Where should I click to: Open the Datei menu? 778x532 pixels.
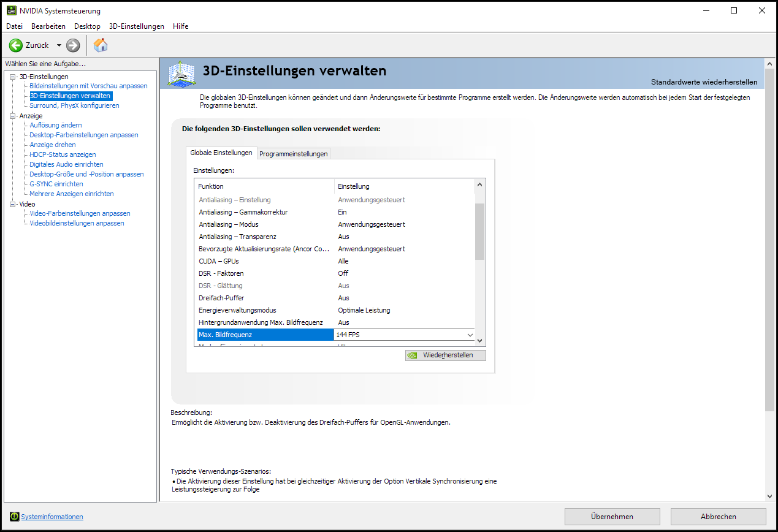[14, 26]
